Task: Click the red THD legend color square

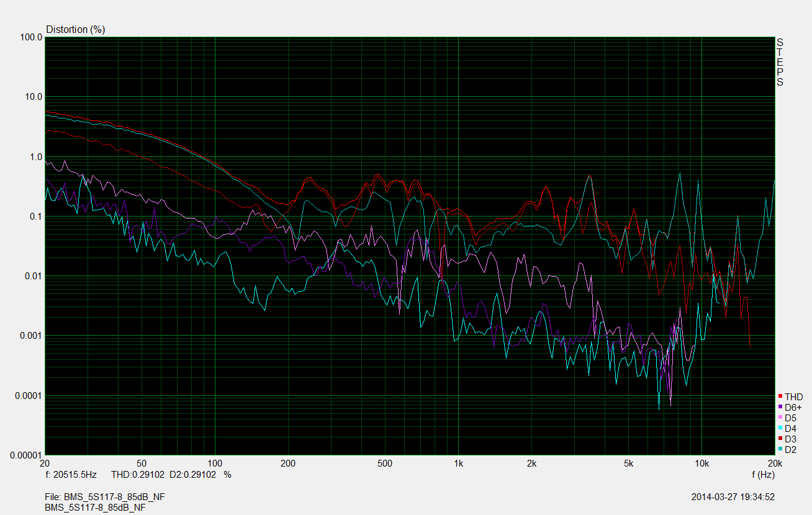Action: tap(780, 396)
